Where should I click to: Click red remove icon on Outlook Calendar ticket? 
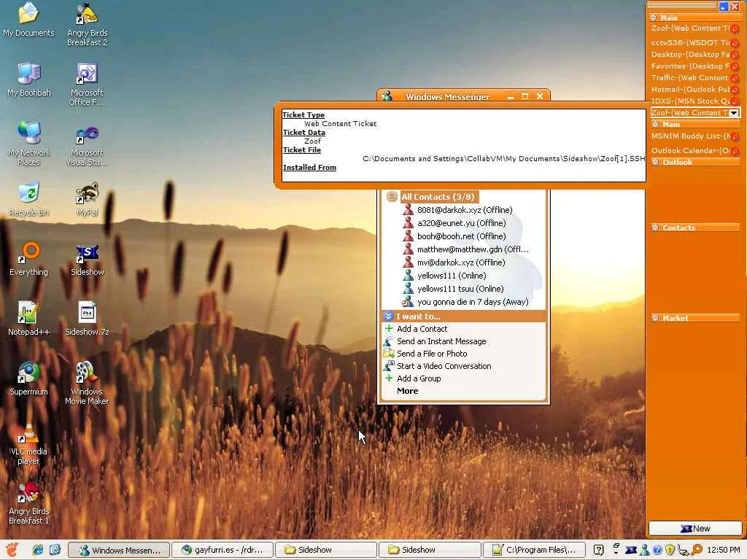pos(735,152)
